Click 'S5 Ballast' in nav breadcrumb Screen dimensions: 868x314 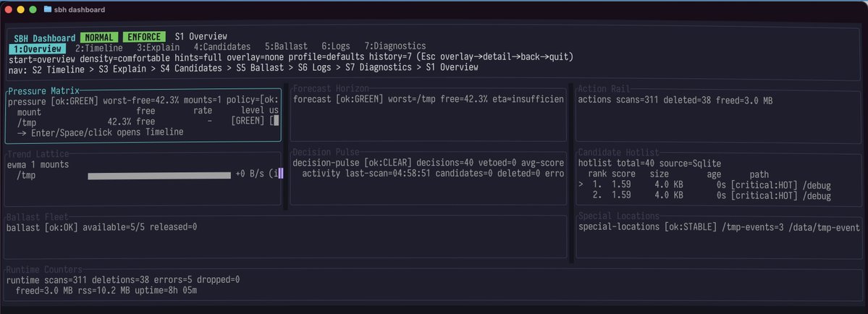coord(260,67)
